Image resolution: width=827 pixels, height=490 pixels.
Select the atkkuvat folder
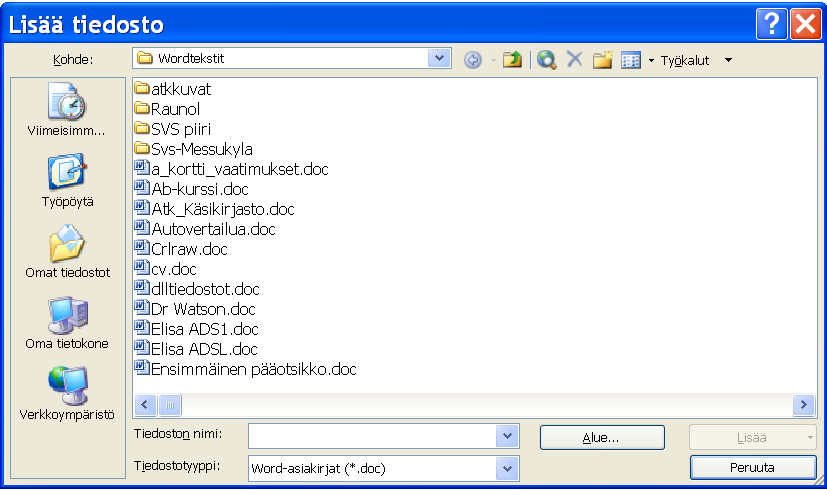[x=172, y=89]
